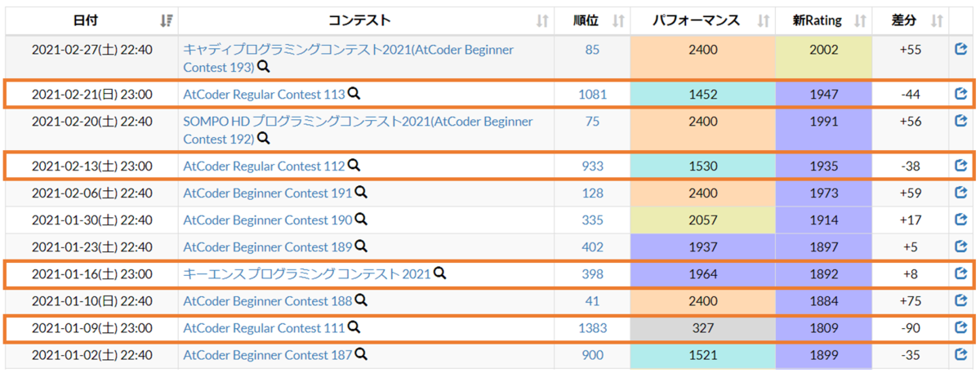Click rank 75 standings link
980x373 pixels.
(592, 122)
